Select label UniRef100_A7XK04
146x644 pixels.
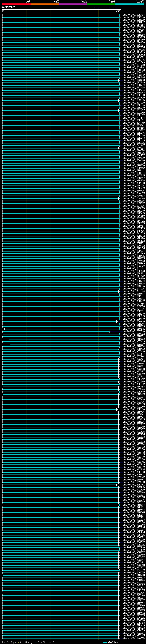(133, 359)
